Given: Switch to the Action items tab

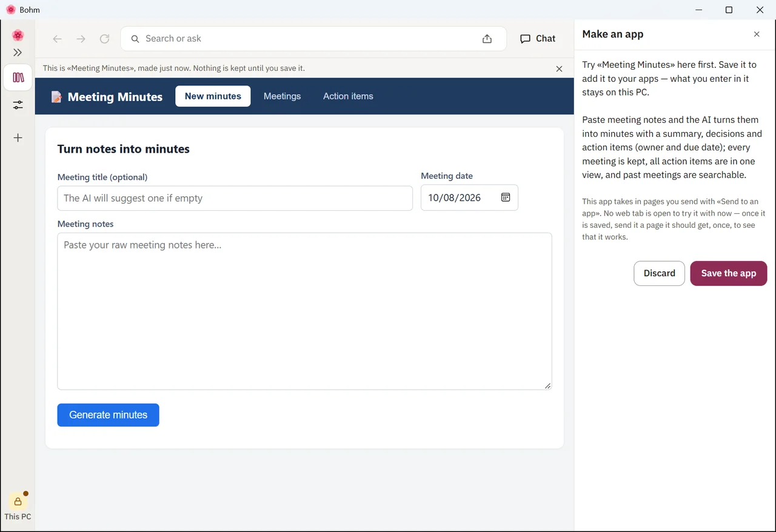Looking at the screenshot, I should point(348,96).
